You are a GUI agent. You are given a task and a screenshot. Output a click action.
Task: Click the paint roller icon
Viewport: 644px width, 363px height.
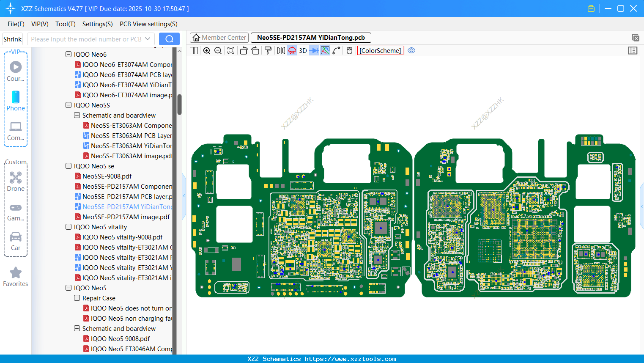point(268,51)
